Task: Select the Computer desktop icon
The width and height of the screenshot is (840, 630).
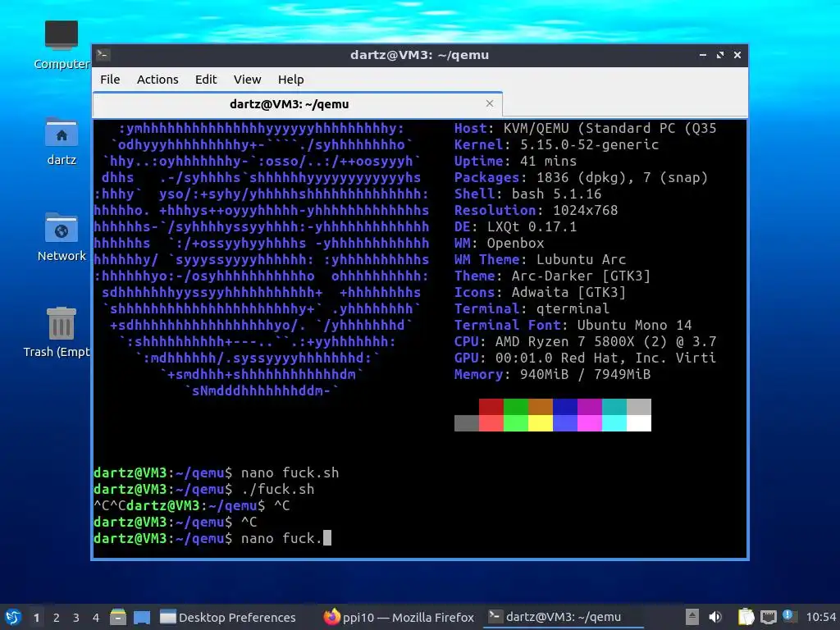Action: point(62,45)
